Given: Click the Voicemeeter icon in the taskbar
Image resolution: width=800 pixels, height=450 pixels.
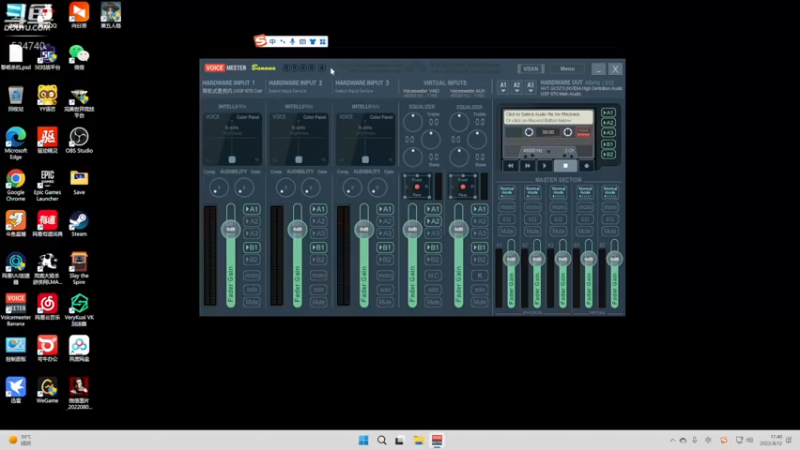Looking at the screenshot, I should click(x=437, y=440).
